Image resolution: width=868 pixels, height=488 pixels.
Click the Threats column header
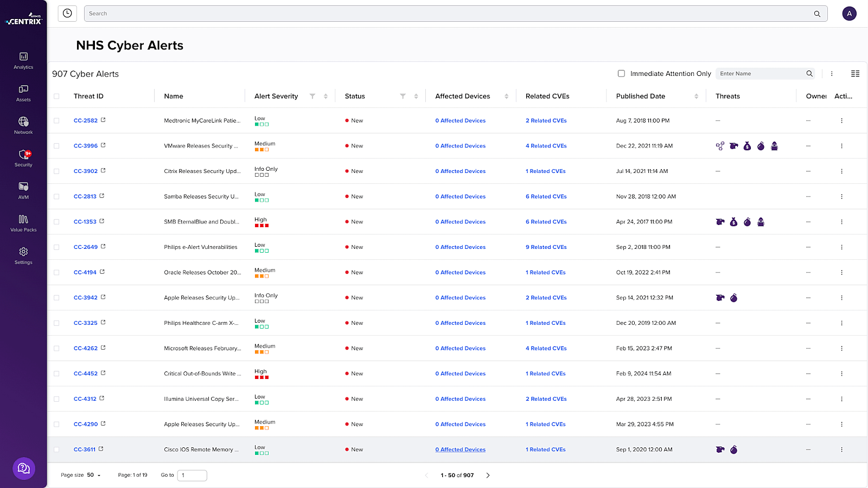tap(727, 96)
